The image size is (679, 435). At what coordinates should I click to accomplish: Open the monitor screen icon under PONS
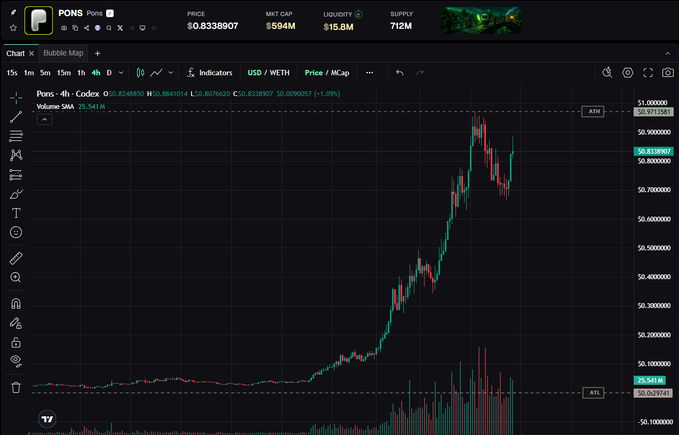tap(142, 28)
